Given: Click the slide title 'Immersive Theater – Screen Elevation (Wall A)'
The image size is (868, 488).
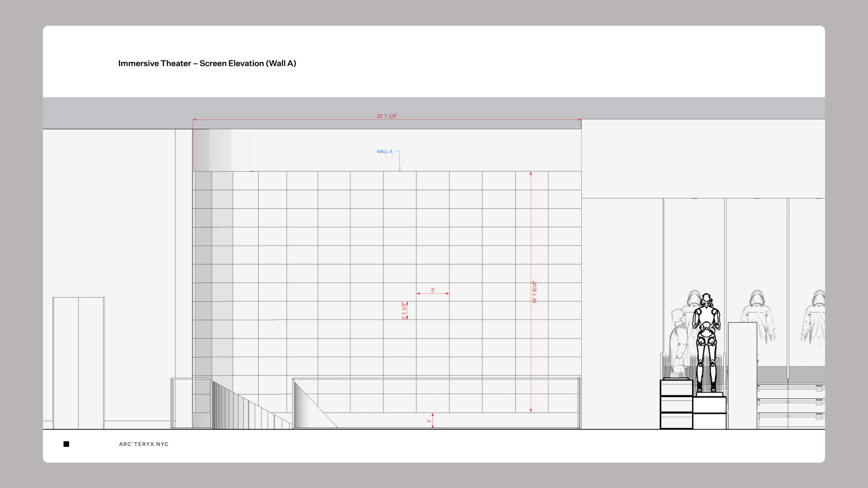Looking at the screenshot, I should [x=207, y=63].
